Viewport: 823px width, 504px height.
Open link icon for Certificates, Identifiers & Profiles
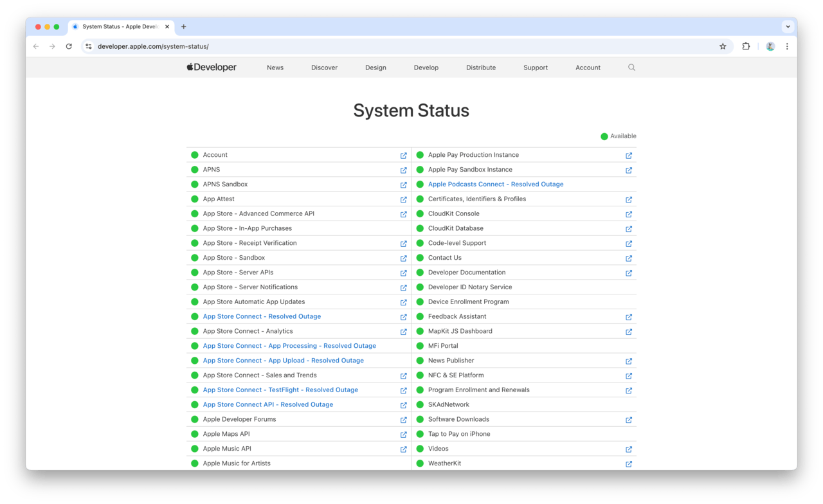click(x=629, y=200)
